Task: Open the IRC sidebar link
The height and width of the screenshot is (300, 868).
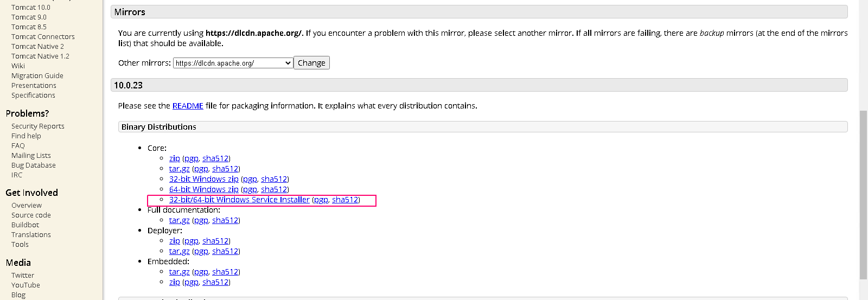Action: pos(17,175)
